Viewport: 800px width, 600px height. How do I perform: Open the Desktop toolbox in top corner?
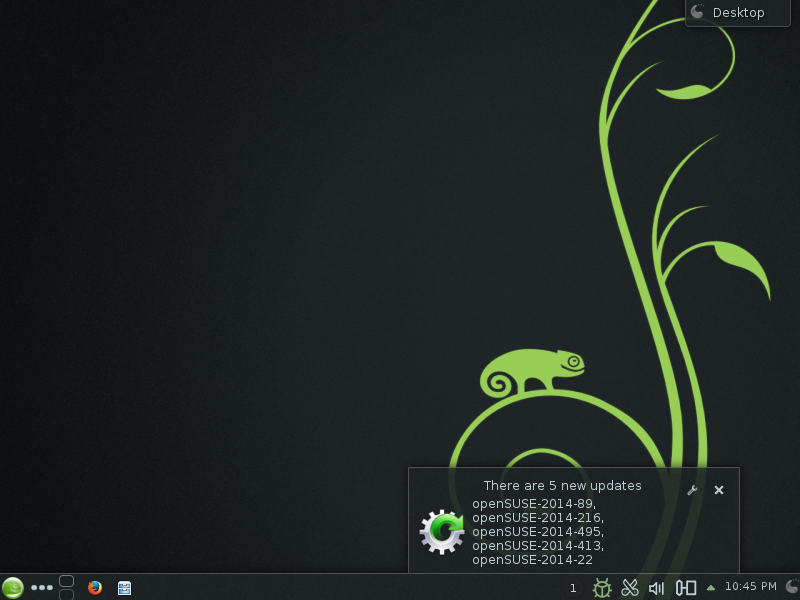coord(738,13)
